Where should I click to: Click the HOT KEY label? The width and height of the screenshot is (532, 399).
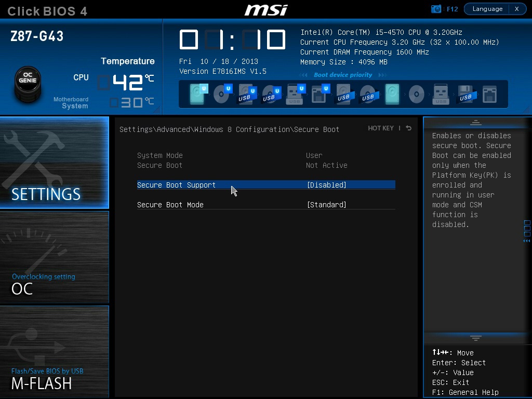(381, 128)
